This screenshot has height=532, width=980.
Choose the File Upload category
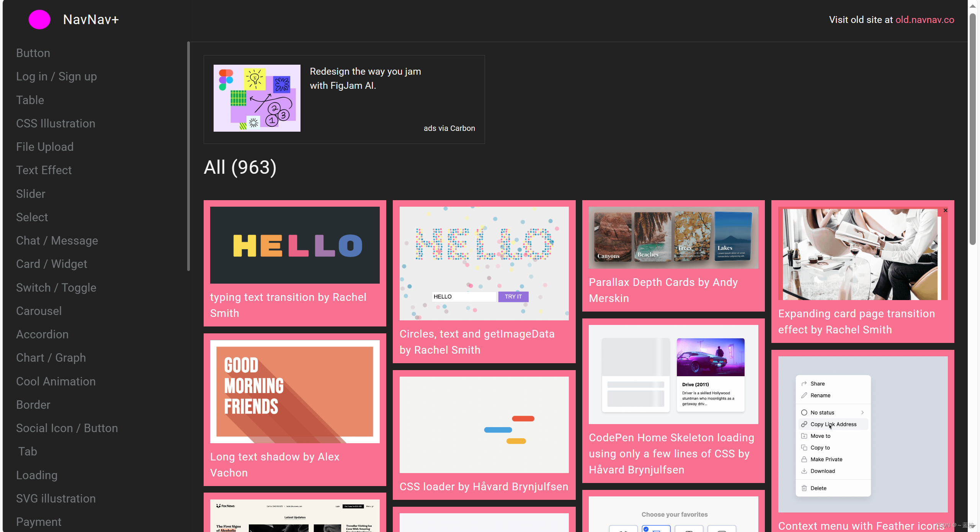45,147
